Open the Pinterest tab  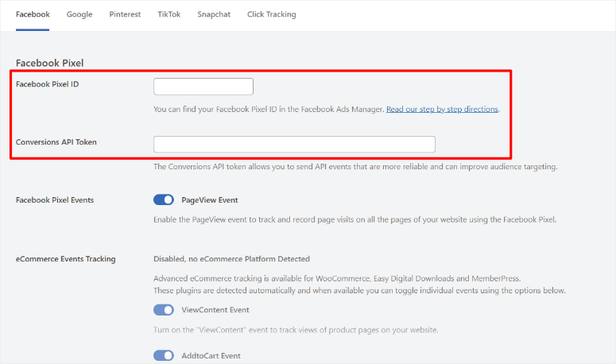(x=125, y=14)
